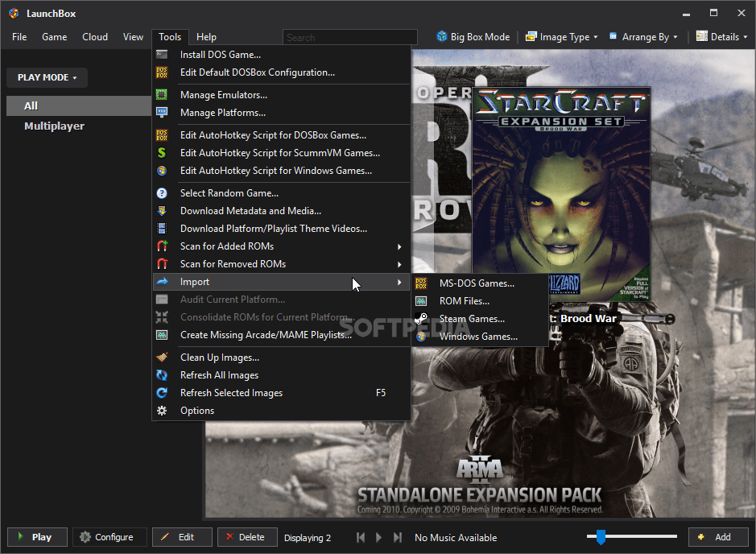Click the Install DOS Game icon
The image size is (756, 554).
162,55
